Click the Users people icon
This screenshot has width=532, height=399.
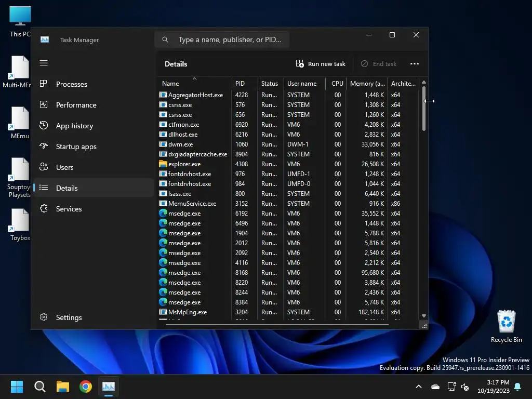point(44,167)
